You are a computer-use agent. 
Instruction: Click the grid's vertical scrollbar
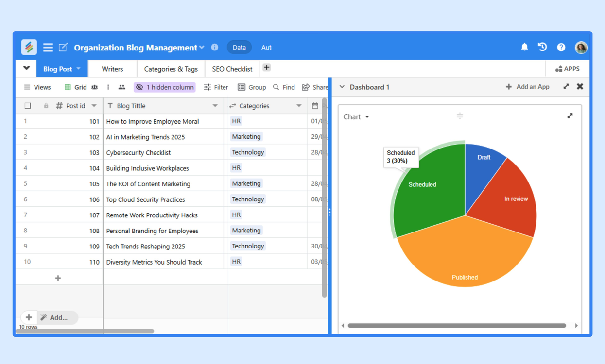325,197
